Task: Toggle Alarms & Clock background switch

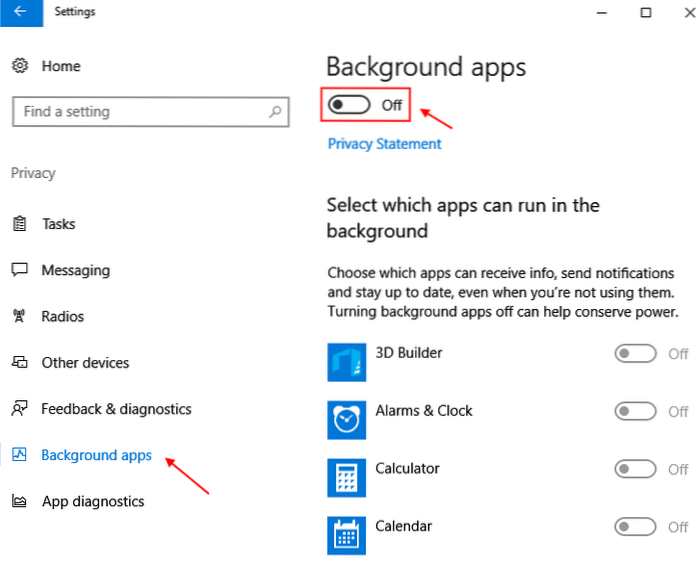Action: (636, 411)
